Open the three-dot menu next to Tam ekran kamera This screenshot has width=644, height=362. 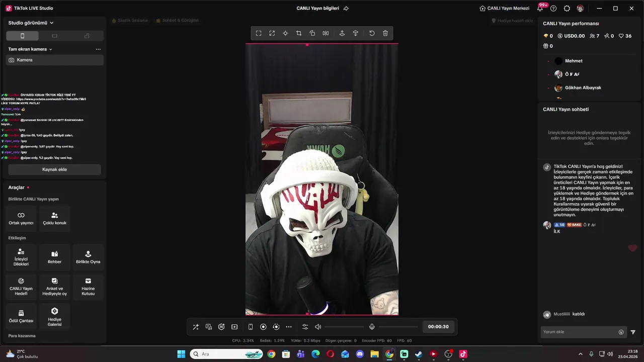[98, 49]
